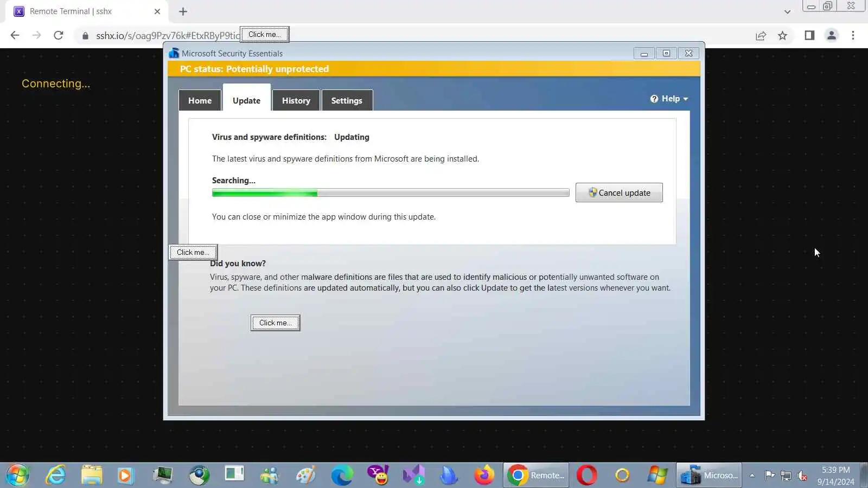868x488 pixels.
Task: Click 'PC status: Potentially unprotected' text
Action: (x=254, y=69)
